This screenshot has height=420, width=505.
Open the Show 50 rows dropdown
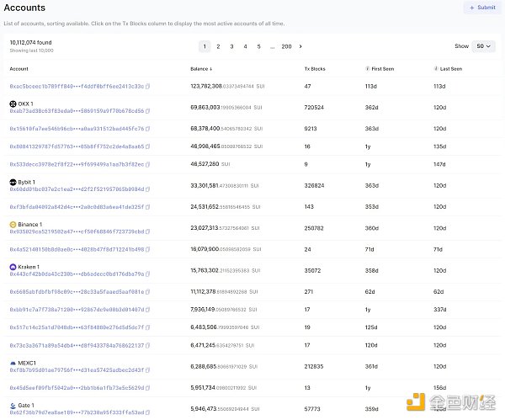point(482,46)
